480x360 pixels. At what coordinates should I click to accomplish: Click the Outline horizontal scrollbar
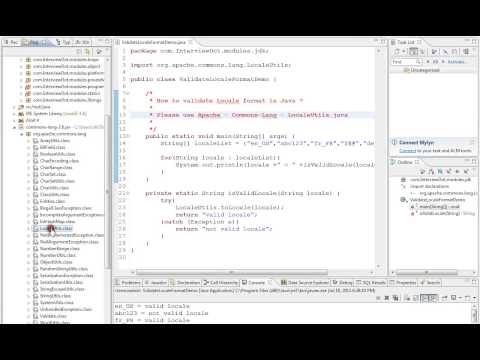pos(427,272)
